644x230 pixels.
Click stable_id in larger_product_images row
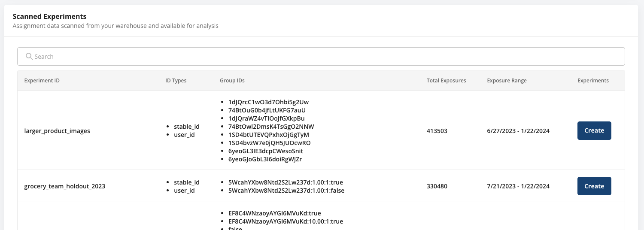tap(187, 127)
